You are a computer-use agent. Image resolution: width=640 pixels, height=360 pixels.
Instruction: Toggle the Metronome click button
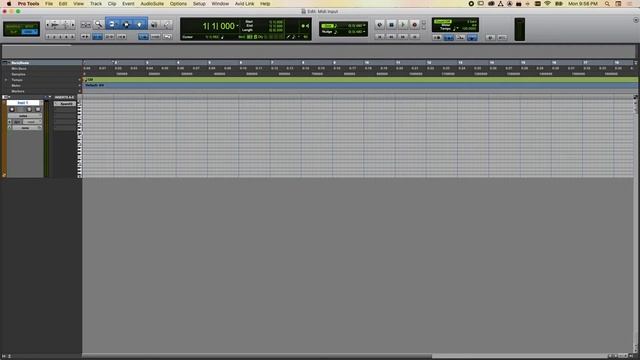(x=449, y=38)
